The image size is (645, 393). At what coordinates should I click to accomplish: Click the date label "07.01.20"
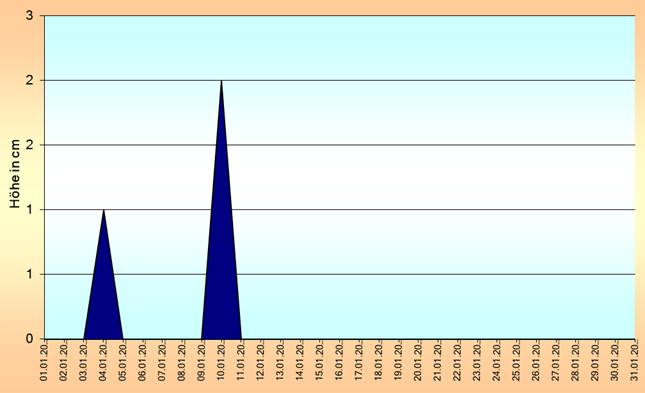pos(162,362)
